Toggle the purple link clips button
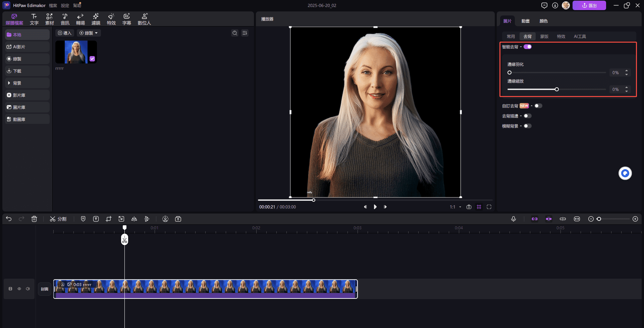Viewport: 644px width, 328px height. (x=535, y=219)
